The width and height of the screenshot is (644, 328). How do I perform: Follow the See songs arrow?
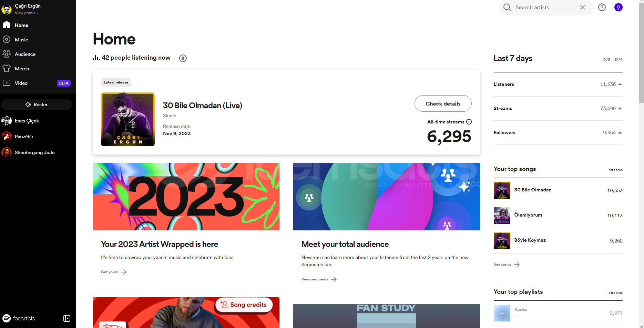click(517, 265)
